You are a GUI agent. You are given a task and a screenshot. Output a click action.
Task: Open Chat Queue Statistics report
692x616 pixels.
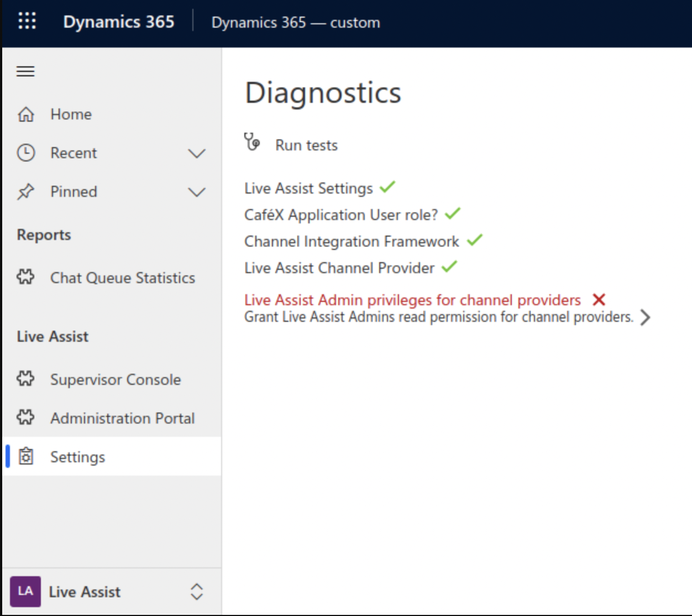(112, 278)
